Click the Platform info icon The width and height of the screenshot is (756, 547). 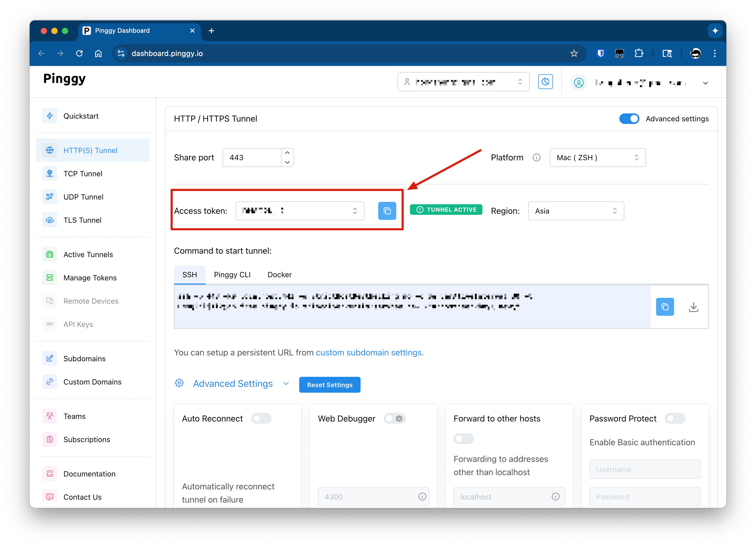[536, 157]
